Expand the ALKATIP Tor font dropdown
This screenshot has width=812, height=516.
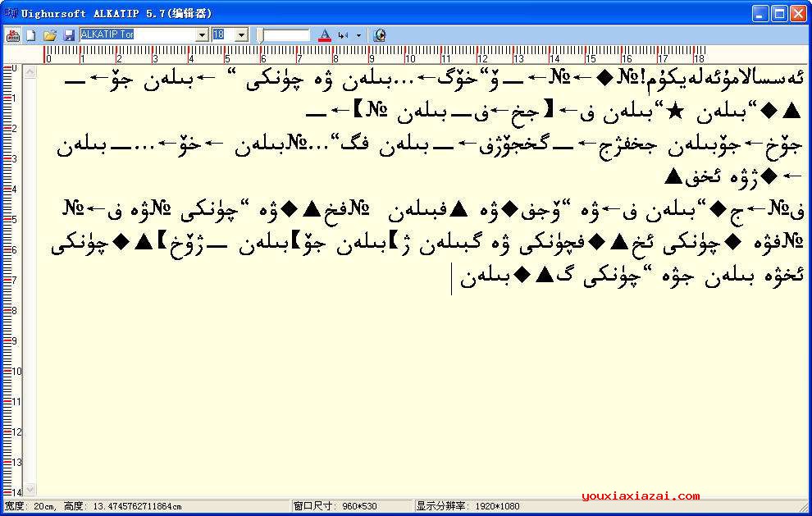click(202, 35)
